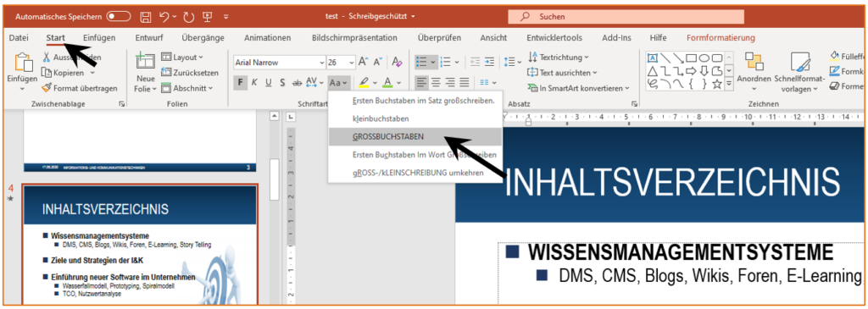Viewport: 868px width, 309px height.
Task: Click In SmartArt konvertieren button
Action: [578, 88]
